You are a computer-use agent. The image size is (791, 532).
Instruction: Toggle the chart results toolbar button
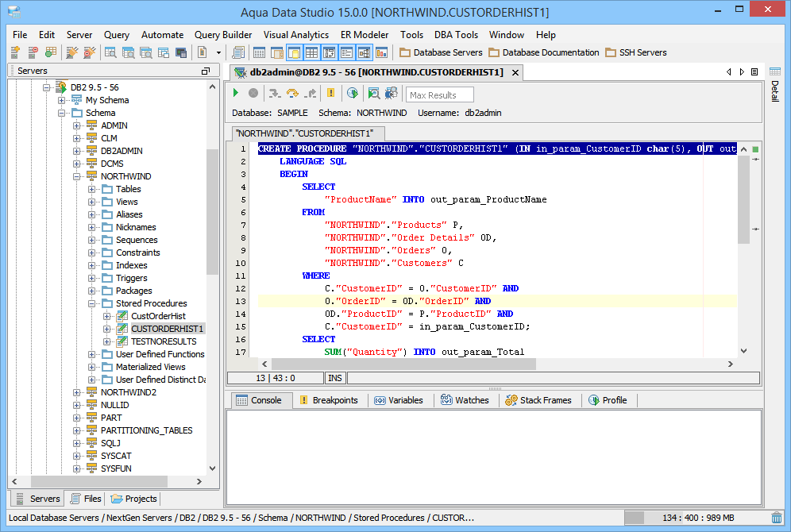click(x=381, y=52)
